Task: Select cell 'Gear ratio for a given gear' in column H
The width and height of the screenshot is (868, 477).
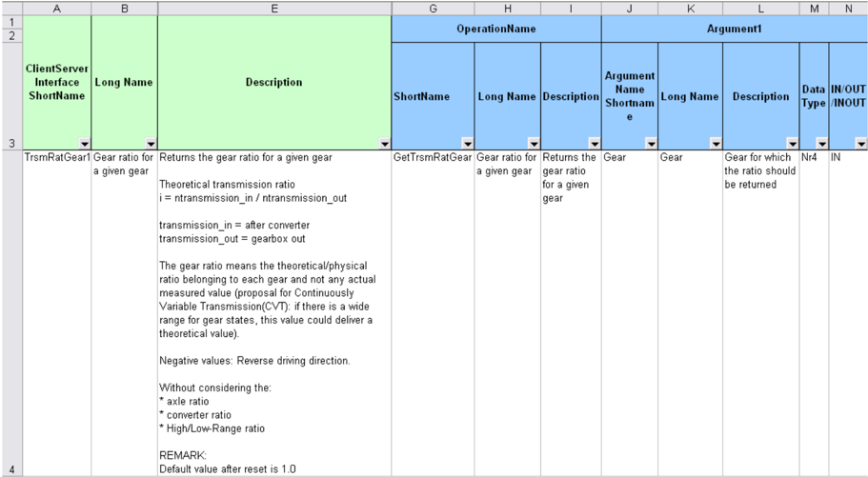Action: pos(508,313)
